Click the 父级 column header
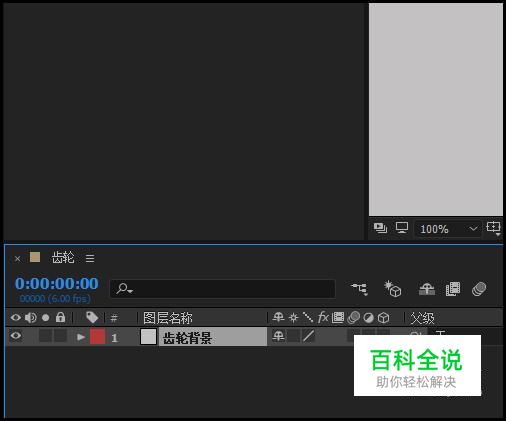This screenshot has height=421, width=506. [422, 318]
